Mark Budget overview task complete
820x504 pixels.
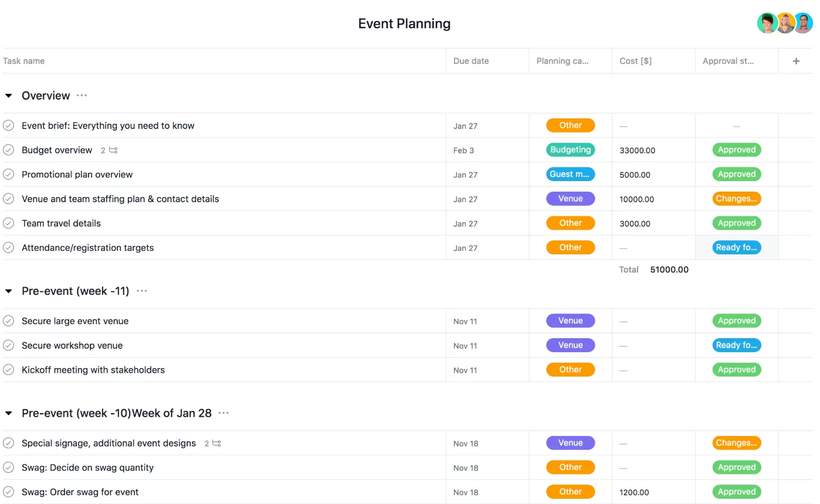tap(8, 150)
